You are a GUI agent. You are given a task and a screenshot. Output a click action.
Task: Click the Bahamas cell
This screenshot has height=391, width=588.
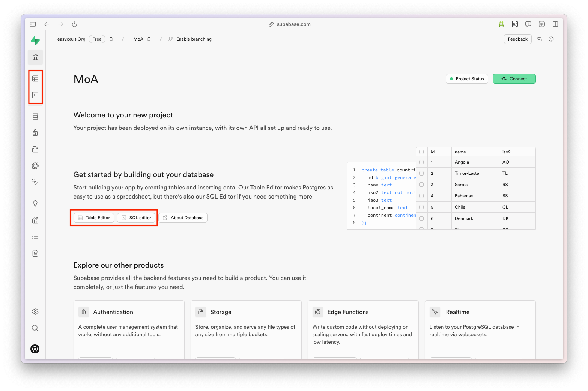pos(475,196)
